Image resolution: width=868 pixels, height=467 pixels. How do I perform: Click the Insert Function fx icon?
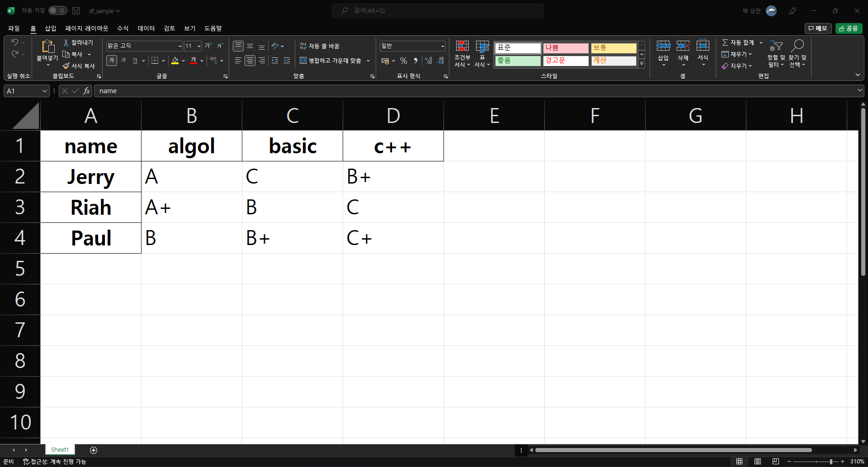click(86, 91)
